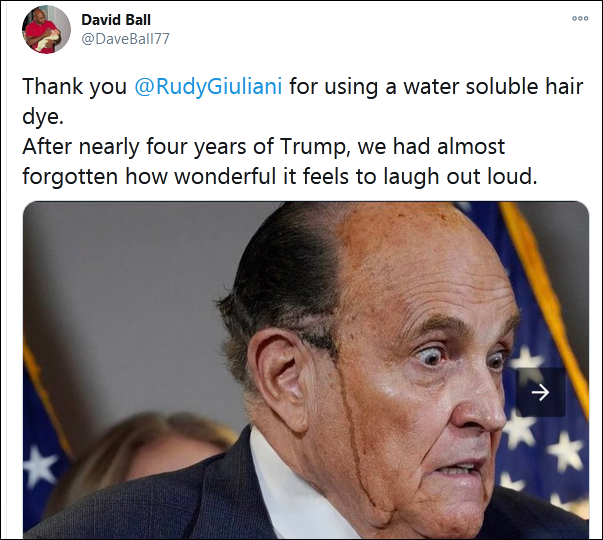Open the @DaveBall77 handle

[124, 40]
